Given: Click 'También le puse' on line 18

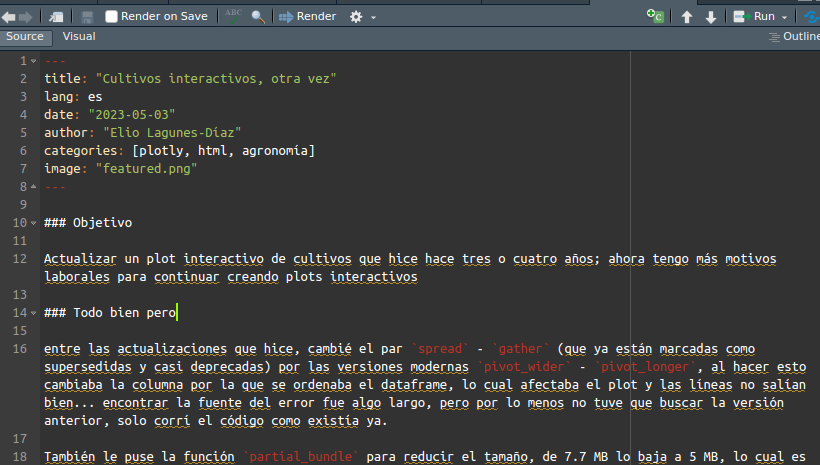Looking at the screenshot, I should coord(99,457).
